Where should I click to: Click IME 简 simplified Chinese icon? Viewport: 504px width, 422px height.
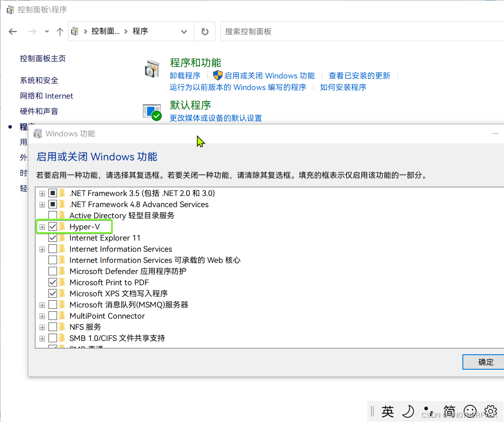[x=450, y=411]
